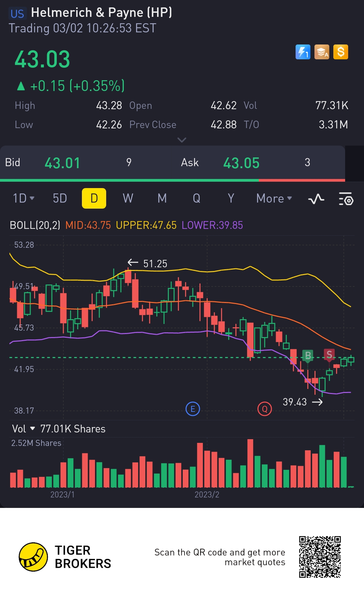Tap the High value 43.28
The height and width of the screenshot is (606, 364).
(x=109, y=105)
